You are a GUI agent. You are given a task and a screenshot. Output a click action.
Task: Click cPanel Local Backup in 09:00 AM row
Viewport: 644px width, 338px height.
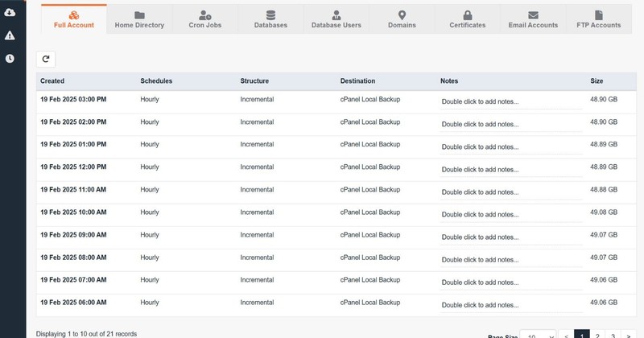click(370, 234)
